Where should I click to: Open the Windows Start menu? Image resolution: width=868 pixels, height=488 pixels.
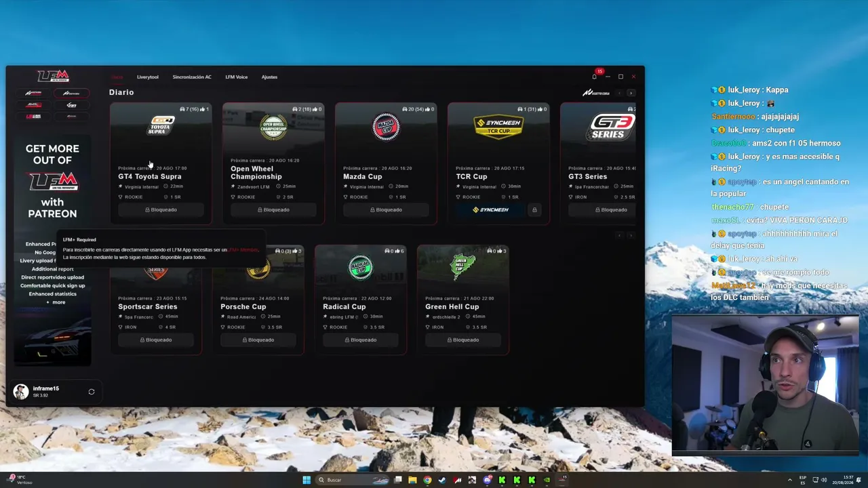[x=307, y=480]
